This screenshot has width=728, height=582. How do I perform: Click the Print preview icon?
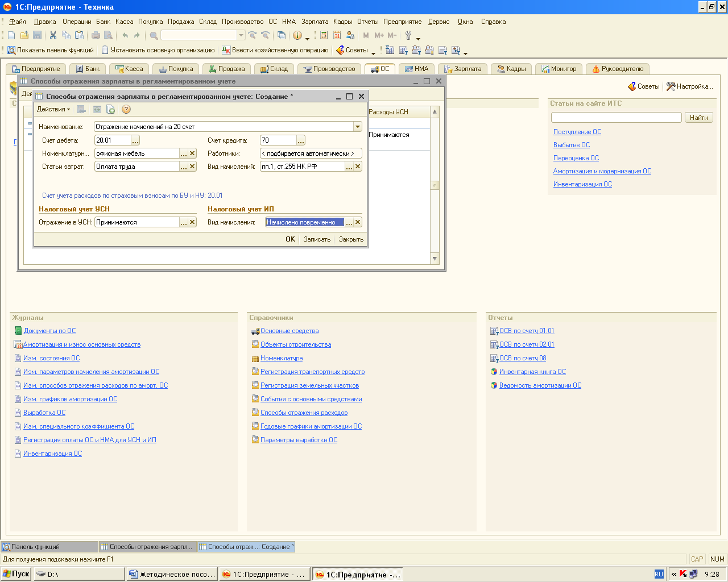(x=108, y=35)
